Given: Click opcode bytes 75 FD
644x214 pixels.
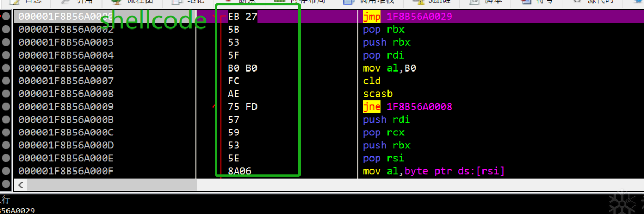Looking at the screenshot, I should [x=243, y=107].
